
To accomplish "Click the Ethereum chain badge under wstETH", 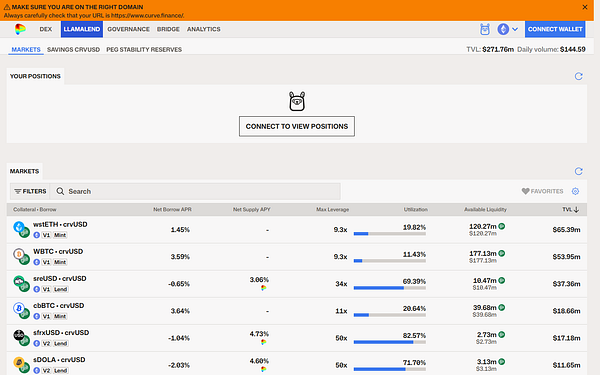I will pos(36,235).
